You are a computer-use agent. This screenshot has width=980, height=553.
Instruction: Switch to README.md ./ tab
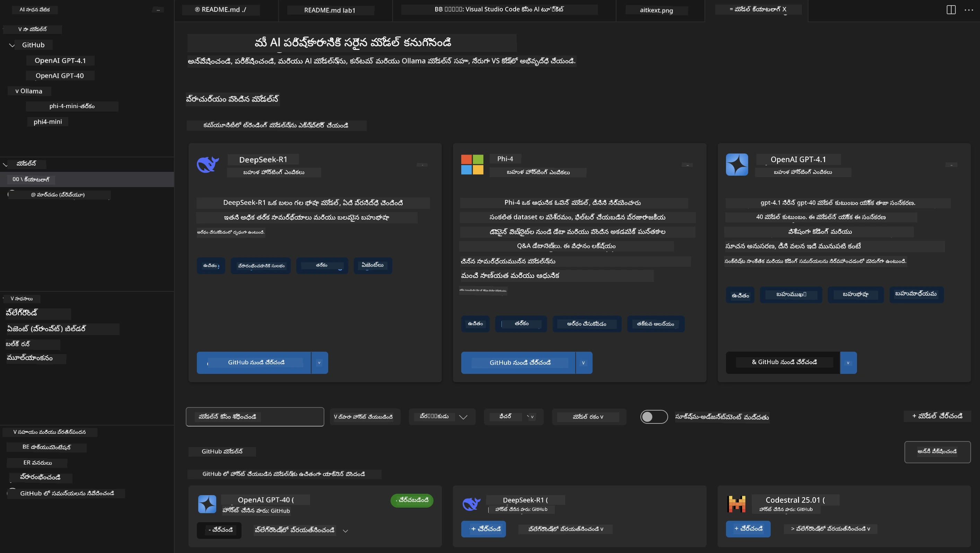tap(221, 10)
